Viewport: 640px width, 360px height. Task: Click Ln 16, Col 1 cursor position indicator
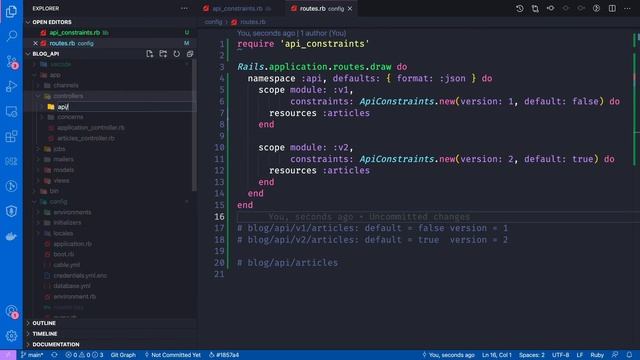[x=496, y=355]
